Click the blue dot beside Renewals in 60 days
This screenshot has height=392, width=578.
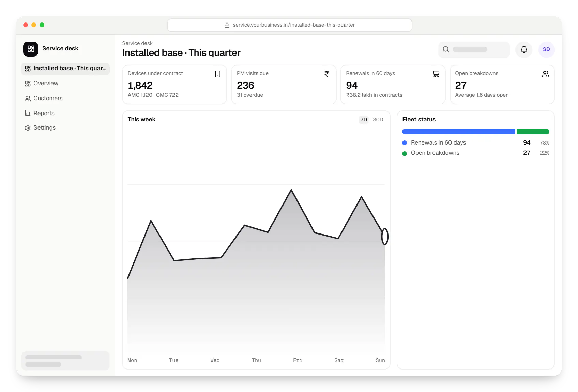tap(405, 143)
